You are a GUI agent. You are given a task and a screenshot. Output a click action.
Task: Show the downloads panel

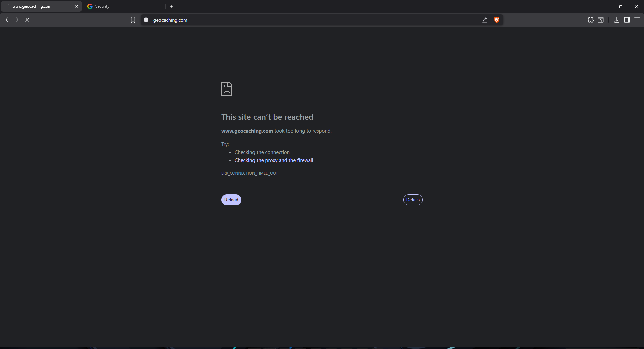pyautogui.click(x=616, y=20)
